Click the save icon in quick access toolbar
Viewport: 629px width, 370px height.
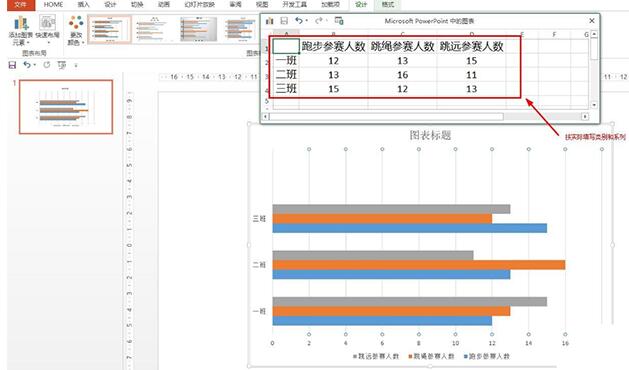tap(12, 65)
